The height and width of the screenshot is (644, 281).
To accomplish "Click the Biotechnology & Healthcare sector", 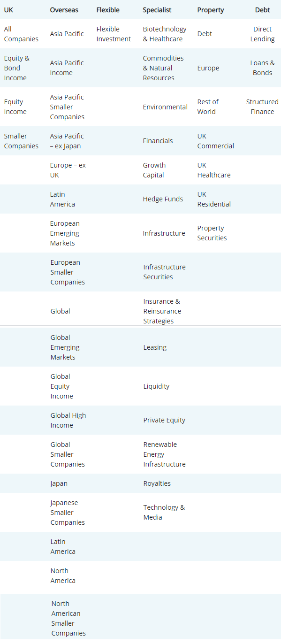I will tap(164, 34).
